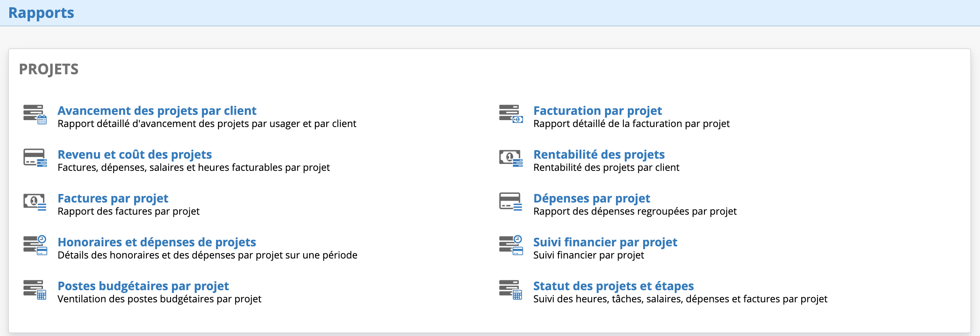Image resolution: width=980 pixels, height=336 pixels.
Task: Click the card icon beside Dépenses par projet
Action: [x=511, y=202]
